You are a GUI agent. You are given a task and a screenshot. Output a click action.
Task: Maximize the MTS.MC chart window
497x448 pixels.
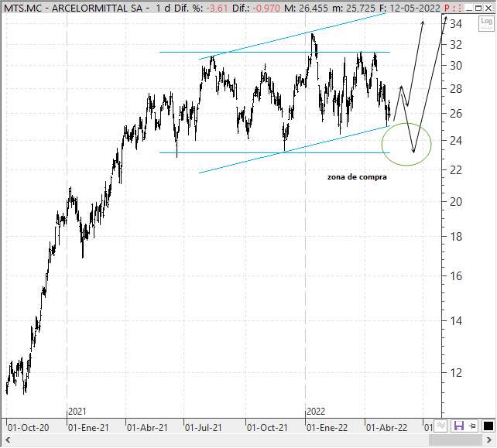click(x=478, y=8)
